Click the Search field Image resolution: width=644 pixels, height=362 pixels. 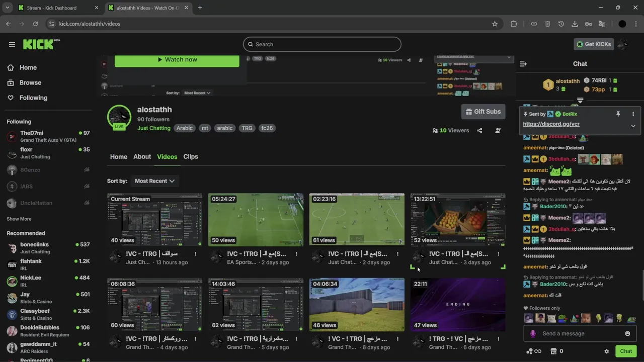point(322,44)
